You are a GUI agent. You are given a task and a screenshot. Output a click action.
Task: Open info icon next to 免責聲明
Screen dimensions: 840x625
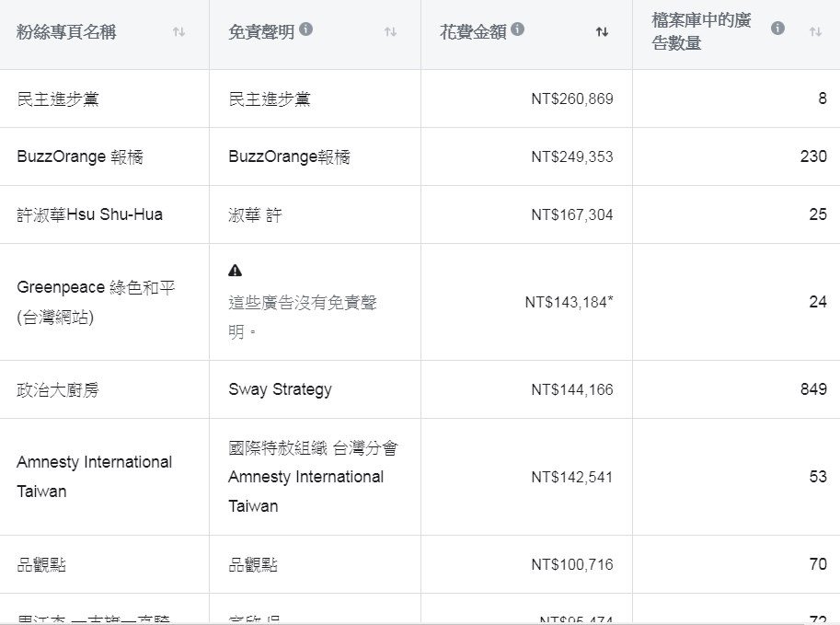point(305,29)
